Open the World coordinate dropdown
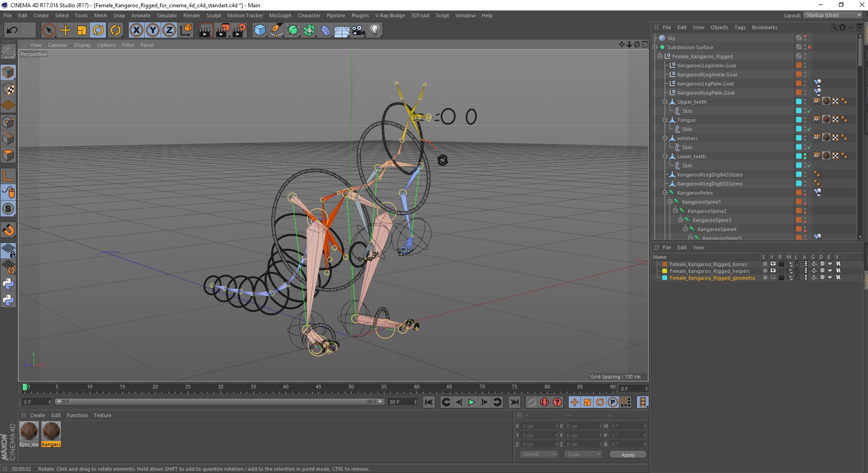Viewport: 868px width, 473px height. point(539,454)
